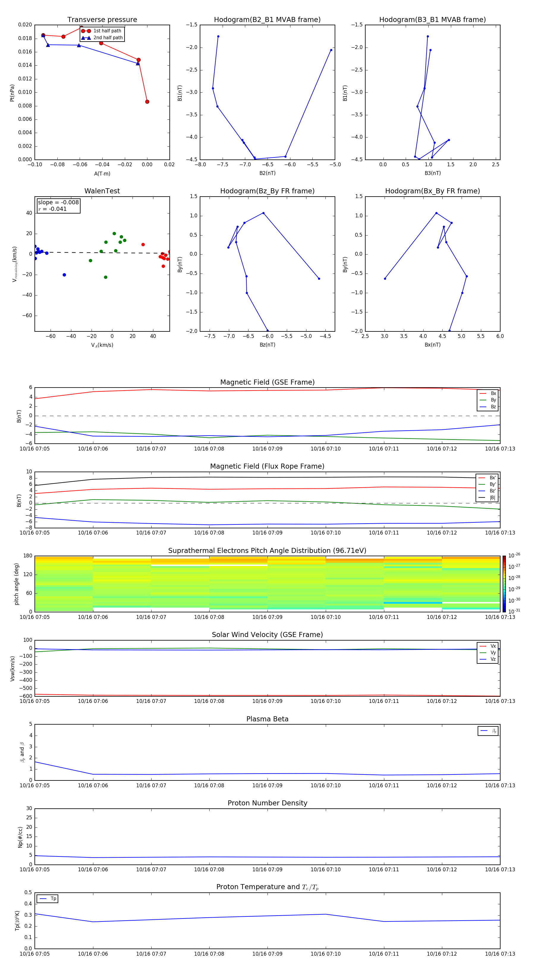
Task: Click the Suprathermal Electrons Pitch Angle Distribution title
Action: (267, 551)
